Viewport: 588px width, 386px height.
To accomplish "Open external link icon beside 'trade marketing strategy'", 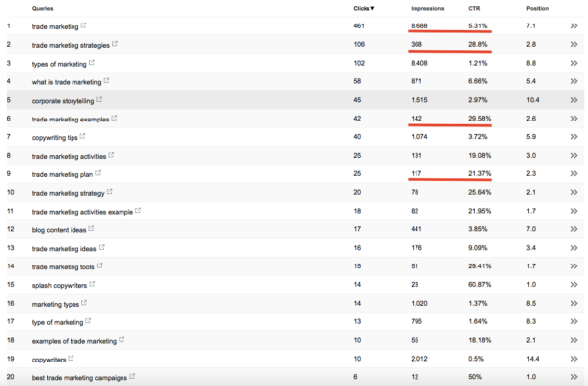I will 109,192.
